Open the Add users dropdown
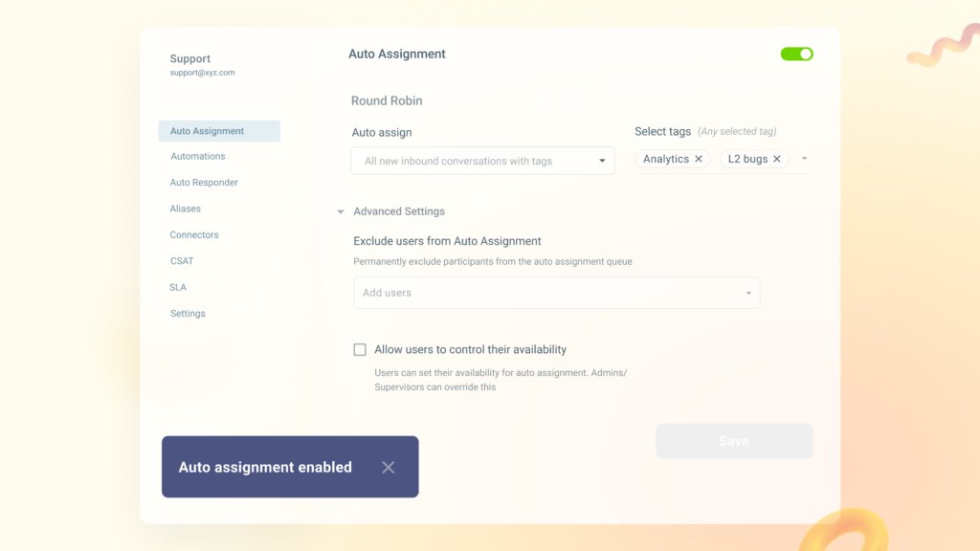The height and width of the screenshot is (551, 980). tap(557, 293)
